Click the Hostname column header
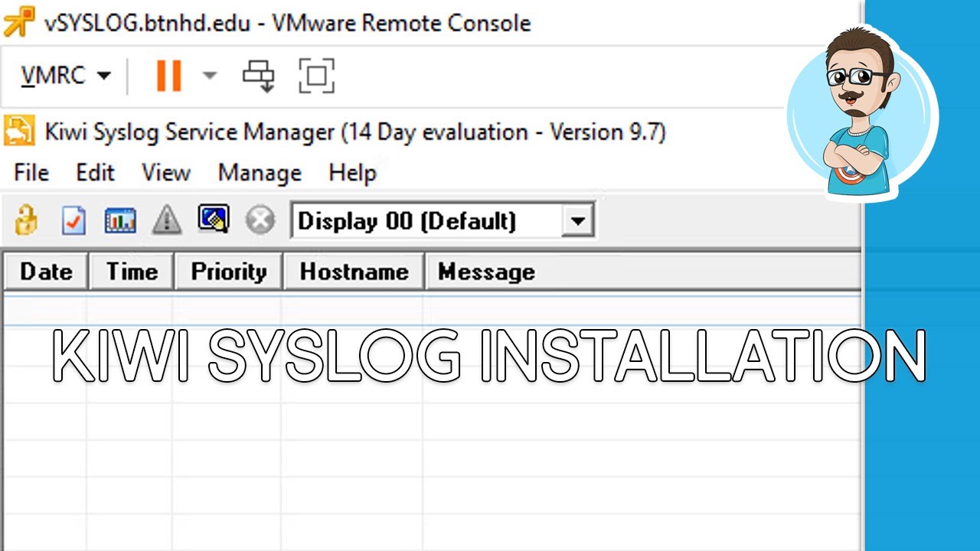Image resolution: width=980 pixels, height=551 pixels. point(354,272)
